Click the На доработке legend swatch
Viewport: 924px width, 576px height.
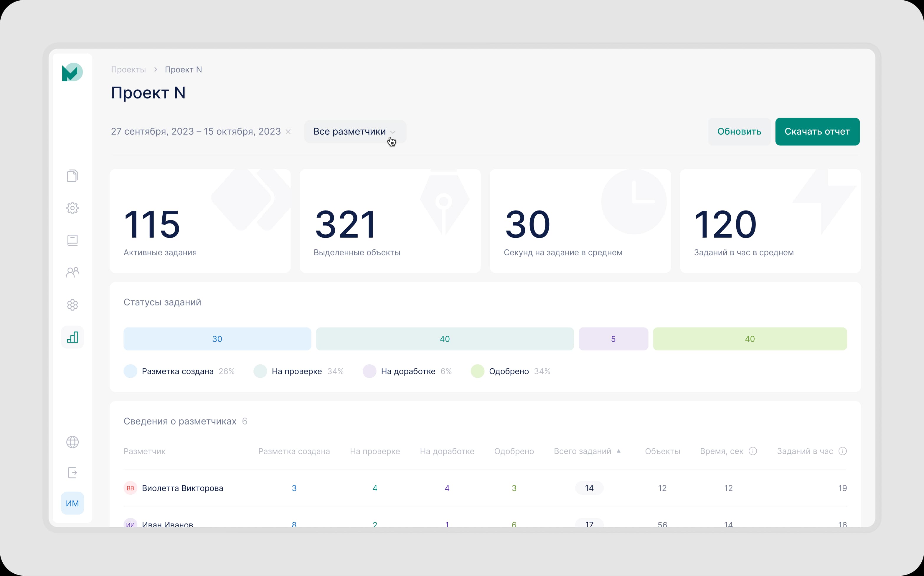point(369,371)
